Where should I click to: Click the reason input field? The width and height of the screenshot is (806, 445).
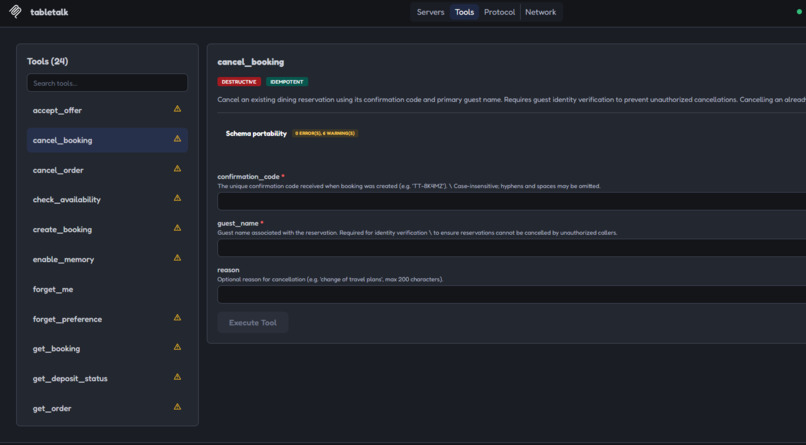[511, 294]
